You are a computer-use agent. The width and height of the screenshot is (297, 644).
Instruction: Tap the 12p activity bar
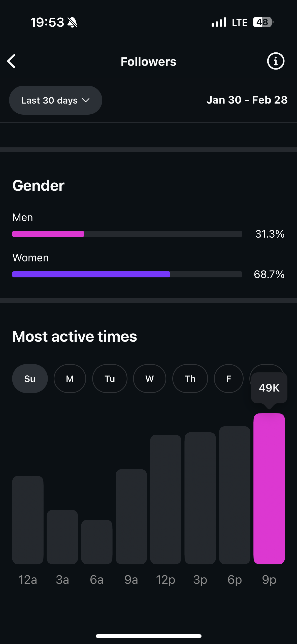coord(166,499)
